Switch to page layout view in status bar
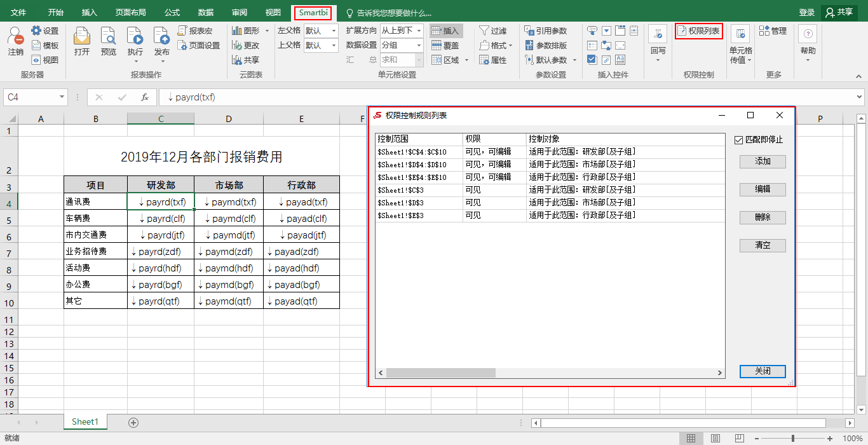 (715, 439)
